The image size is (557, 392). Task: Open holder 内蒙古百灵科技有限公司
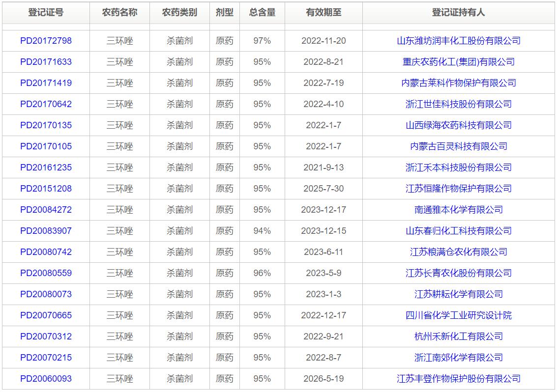pyautogui.click(x=458, y=146)
